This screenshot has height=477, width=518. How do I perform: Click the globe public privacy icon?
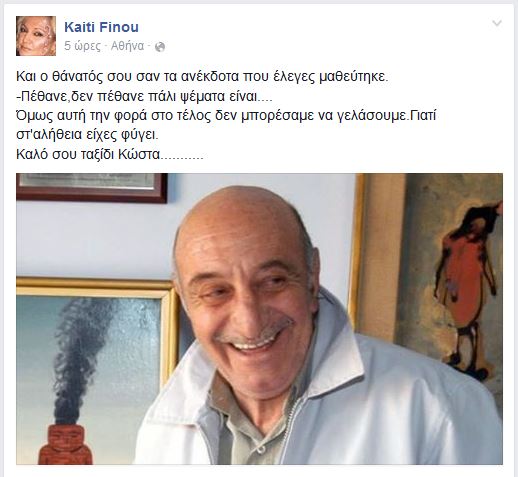coord(160,47)
